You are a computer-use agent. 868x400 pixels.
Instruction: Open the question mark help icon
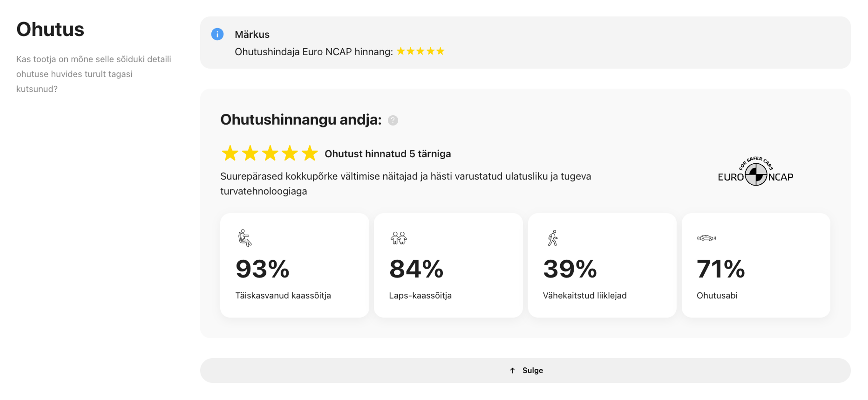393,120
